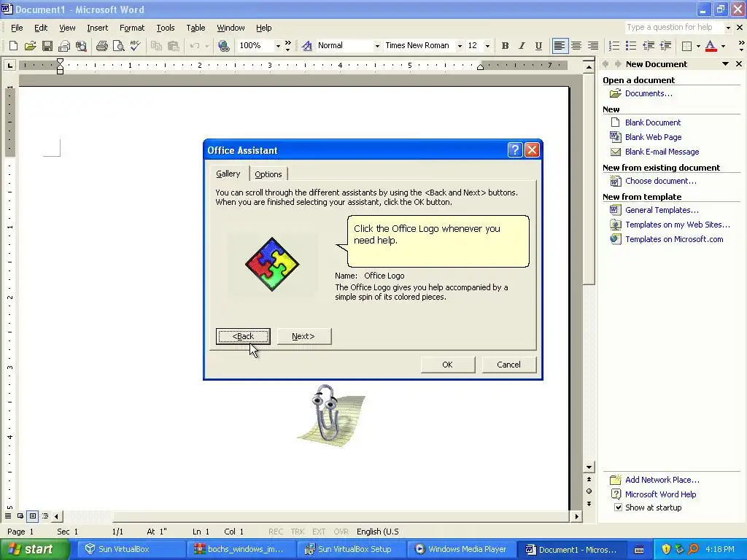Cancel the Office Assistant dialog
Screen dimensions: 747x560
pyautogui.click(x=508, y=365)
